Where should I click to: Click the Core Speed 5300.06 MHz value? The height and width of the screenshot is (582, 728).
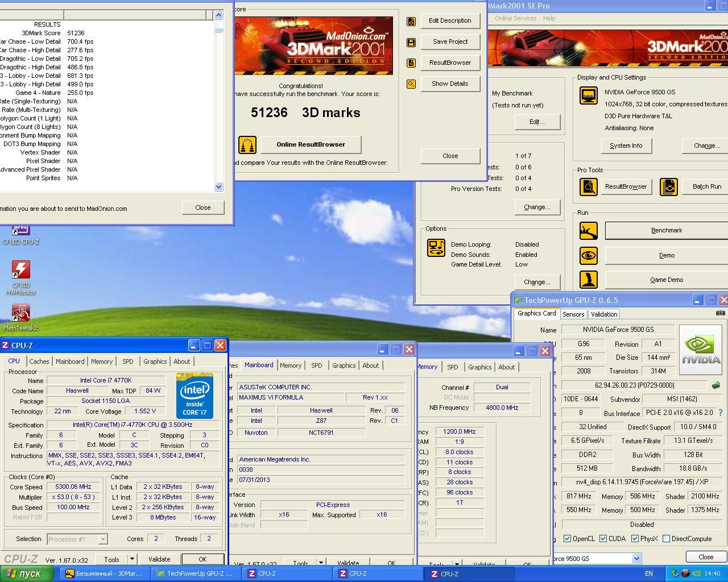click(73, 487)
